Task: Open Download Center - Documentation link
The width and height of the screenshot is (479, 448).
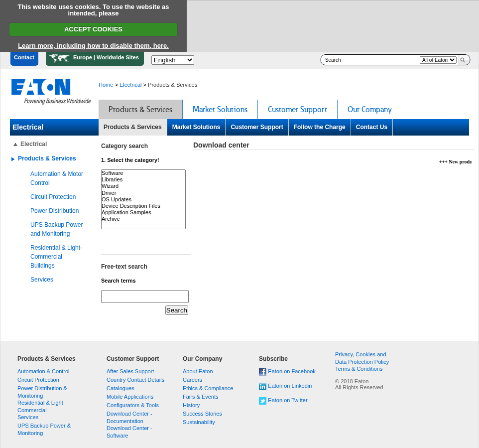Action: coord(129,418)
